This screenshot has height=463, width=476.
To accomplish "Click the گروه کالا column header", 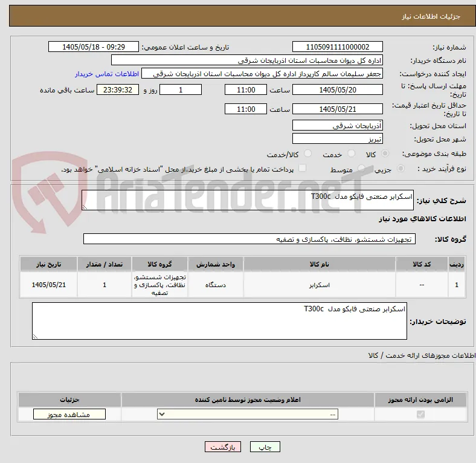I will tap(159, 264).
